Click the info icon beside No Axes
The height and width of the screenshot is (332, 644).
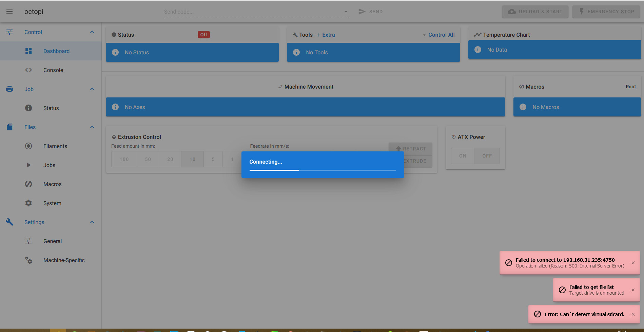coord(115,107)
